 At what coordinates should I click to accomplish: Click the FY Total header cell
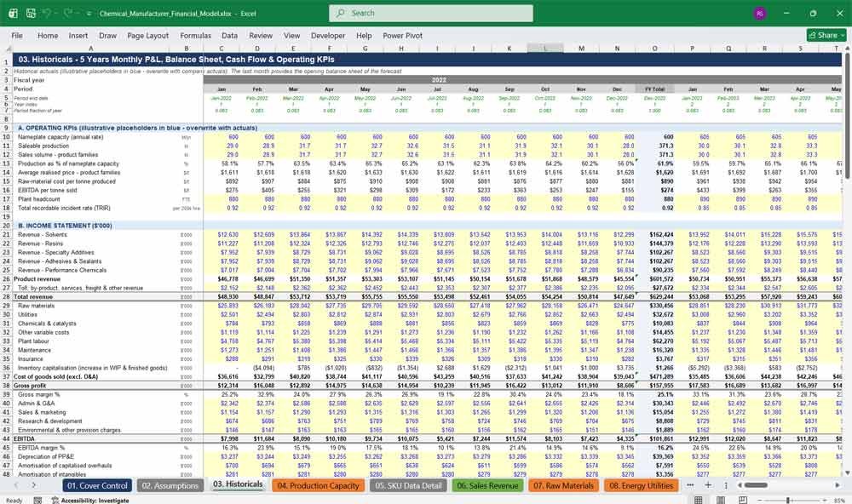point(654,89)
